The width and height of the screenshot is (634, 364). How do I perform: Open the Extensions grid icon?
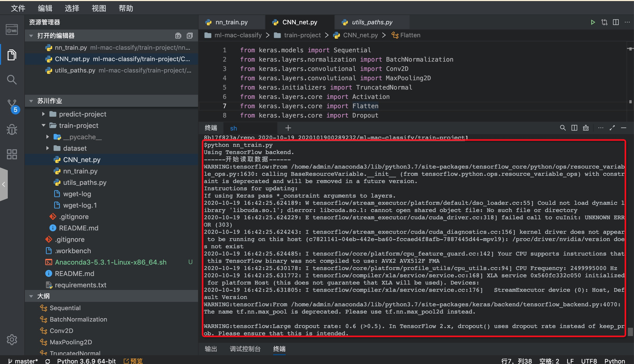pyautogui.click(x=12, y=154)
